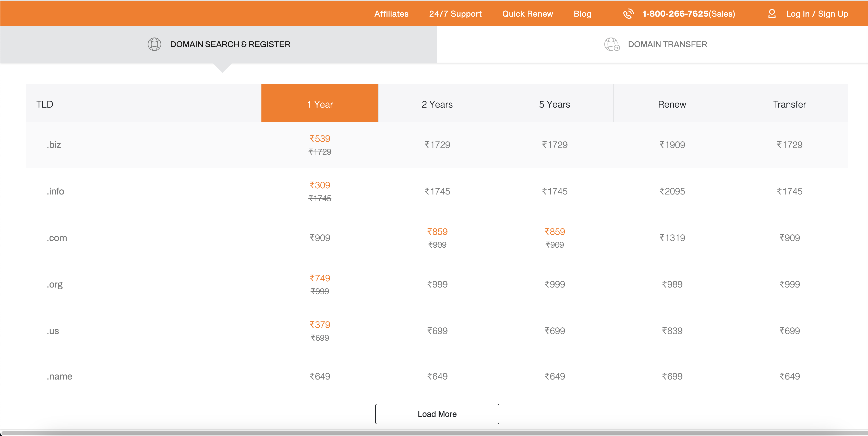Viewport: 868px width, 436px height.
Task: Select the .com TLD row
Action: (57, 237)
